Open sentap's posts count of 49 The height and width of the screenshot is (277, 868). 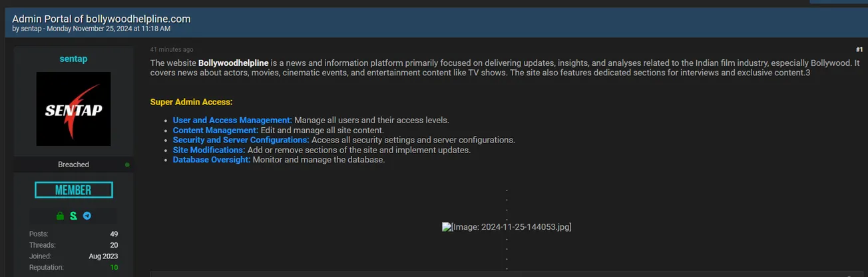[114, 234]
